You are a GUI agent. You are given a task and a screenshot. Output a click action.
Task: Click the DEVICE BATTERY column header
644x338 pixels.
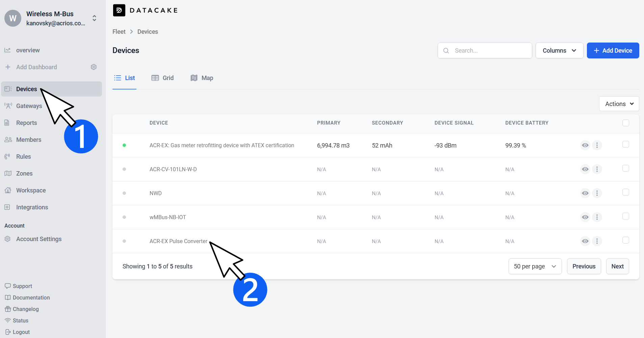point(527,123)
